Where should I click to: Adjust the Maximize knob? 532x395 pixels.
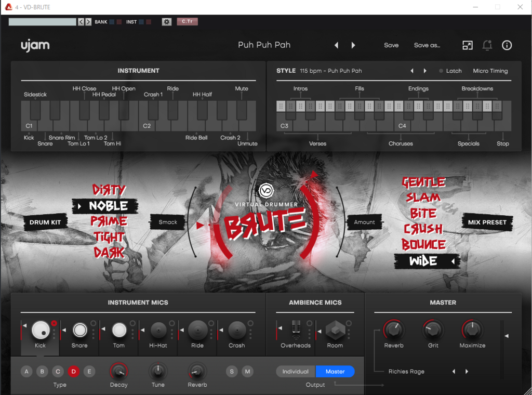click(472, 330)
